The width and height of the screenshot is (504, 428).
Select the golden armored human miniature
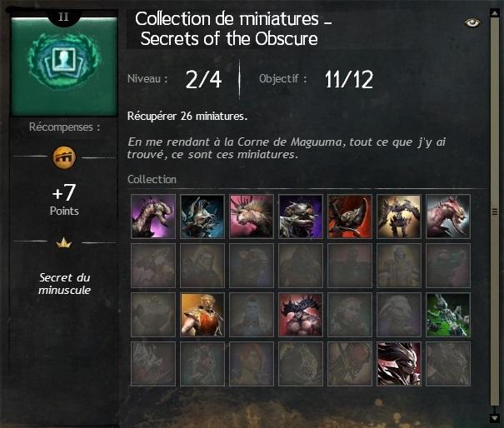tap(202, 315)
